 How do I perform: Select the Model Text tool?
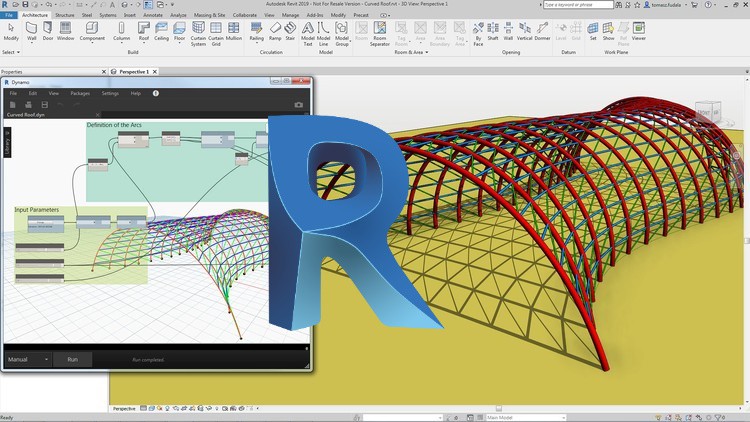[x=308, y=33]
